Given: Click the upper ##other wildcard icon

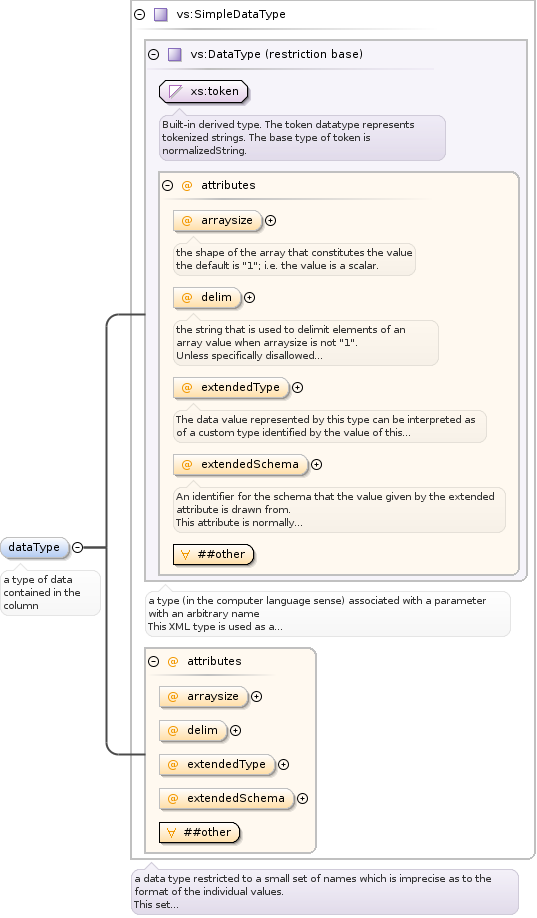Looking at the screenshot, I should pyautogui.click(x=185, y=554).
